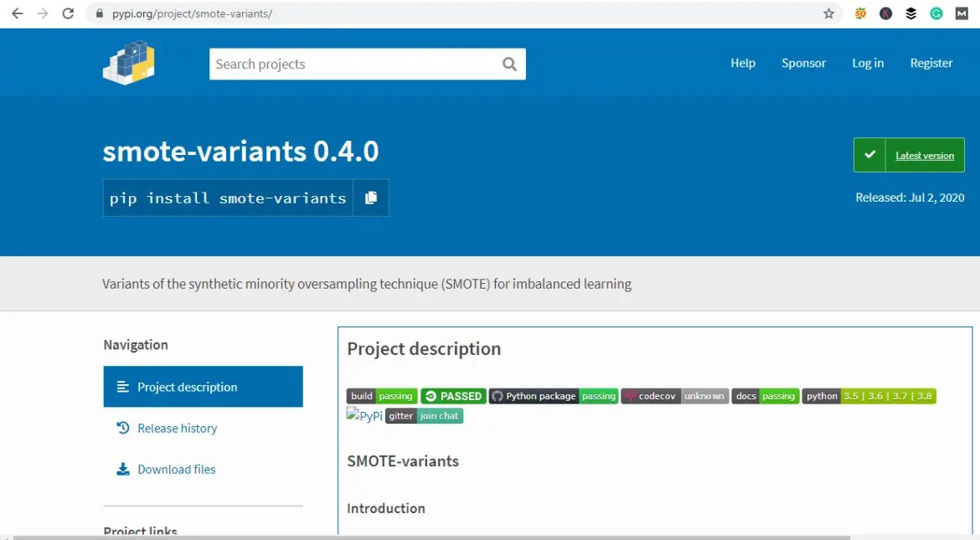Open the dark circular K extension icon
980x540 pixels.
tap(885, 13)
